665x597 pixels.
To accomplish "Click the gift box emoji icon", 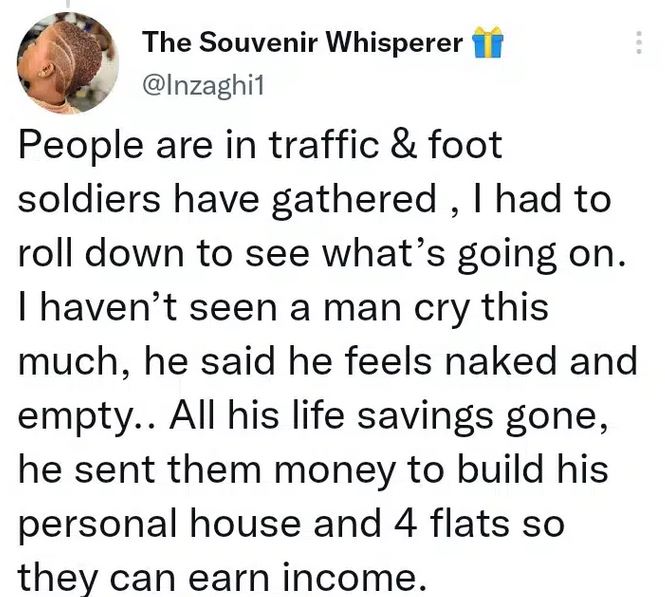I will click(487, 42).
